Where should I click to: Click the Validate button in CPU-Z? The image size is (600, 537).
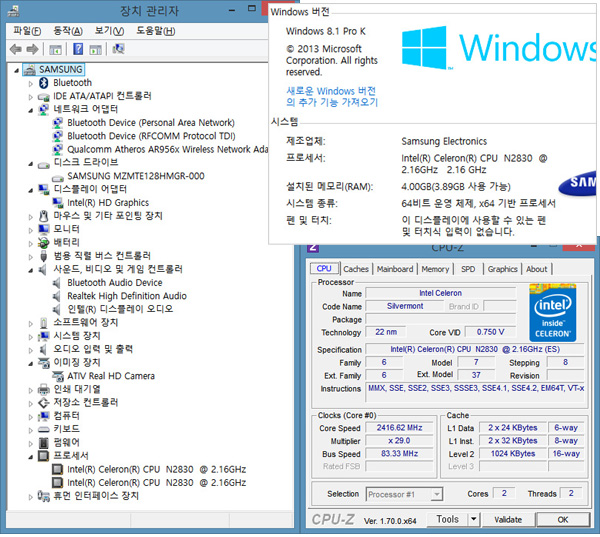point(508,520)
